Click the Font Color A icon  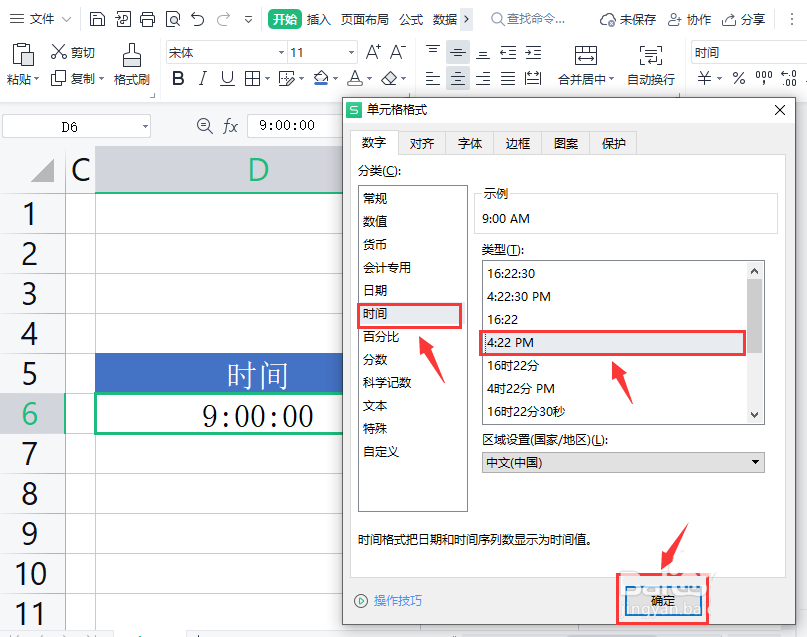355,79
